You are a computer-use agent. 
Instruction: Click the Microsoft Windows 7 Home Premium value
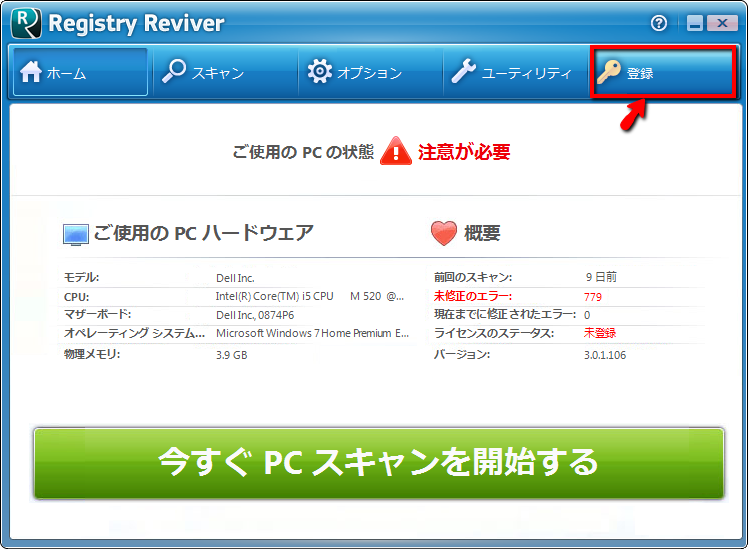[x=312, y=333]
